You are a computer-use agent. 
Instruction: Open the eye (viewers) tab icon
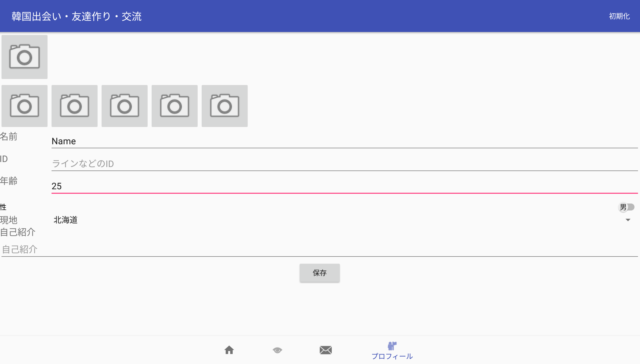[277, 350]
